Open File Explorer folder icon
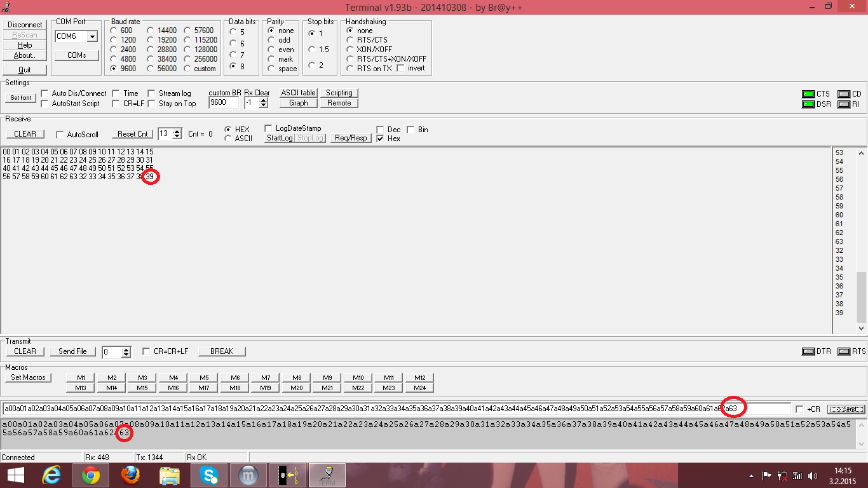This screenshot has width=868, height=488. 169,475
